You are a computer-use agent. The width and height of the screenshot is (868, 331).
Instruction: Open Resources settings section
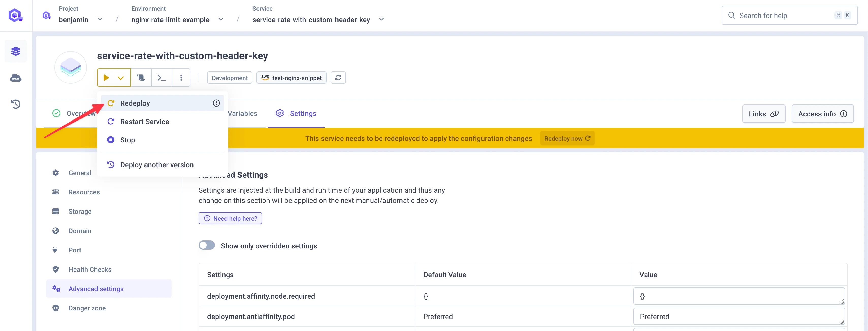tap(109, 192)
